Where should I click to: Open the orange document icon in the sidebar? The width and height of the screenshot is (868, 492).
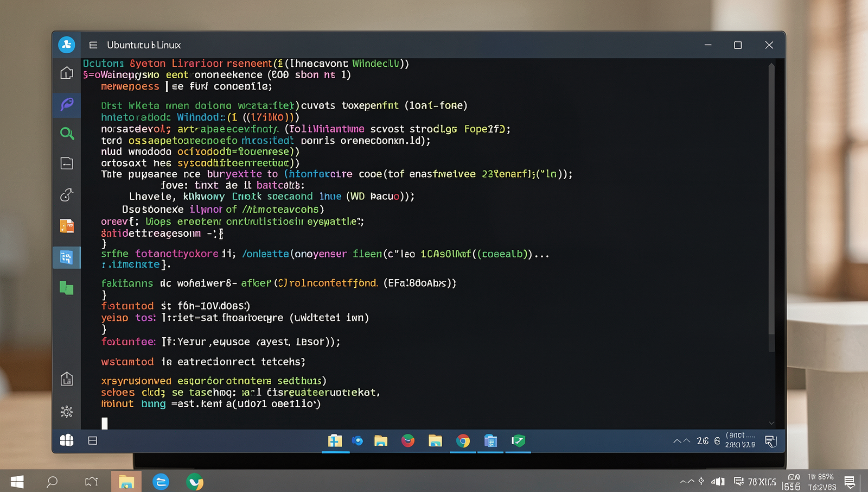pyautogui.click(x=67, y=226)
